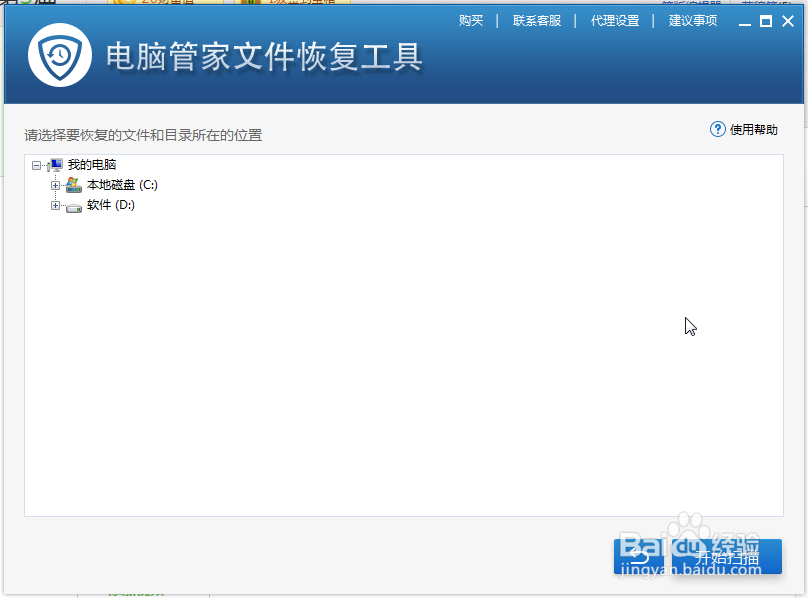Expand the 软件 (D:) node
Screen dimensions: 808x598
pos(55,206)
